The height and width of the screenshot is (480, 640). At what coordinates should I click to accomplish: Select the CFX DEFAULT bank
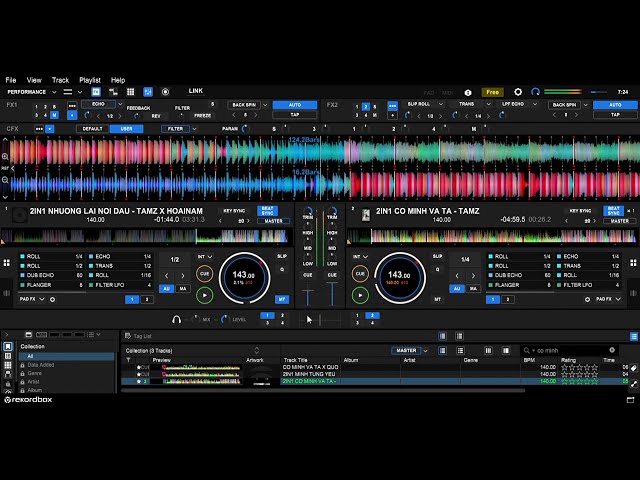[93, 129]
